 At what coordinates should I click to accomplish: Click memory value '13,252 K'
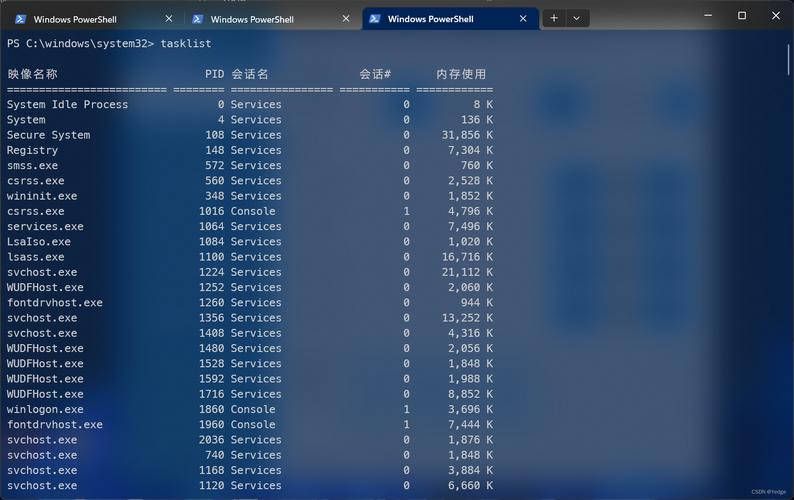[x=467, y=318]
